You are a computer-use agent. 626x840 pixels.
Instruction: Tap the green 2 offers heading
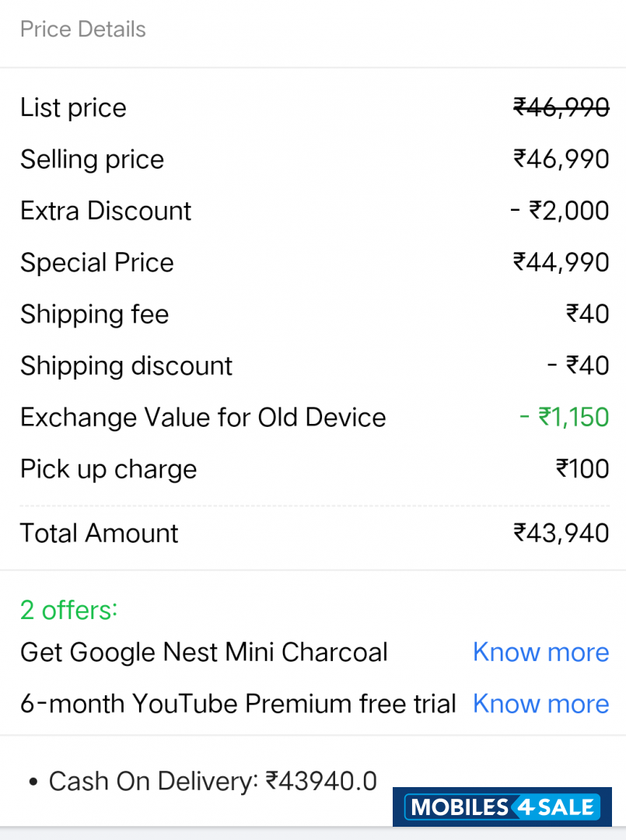click(68, 610)
